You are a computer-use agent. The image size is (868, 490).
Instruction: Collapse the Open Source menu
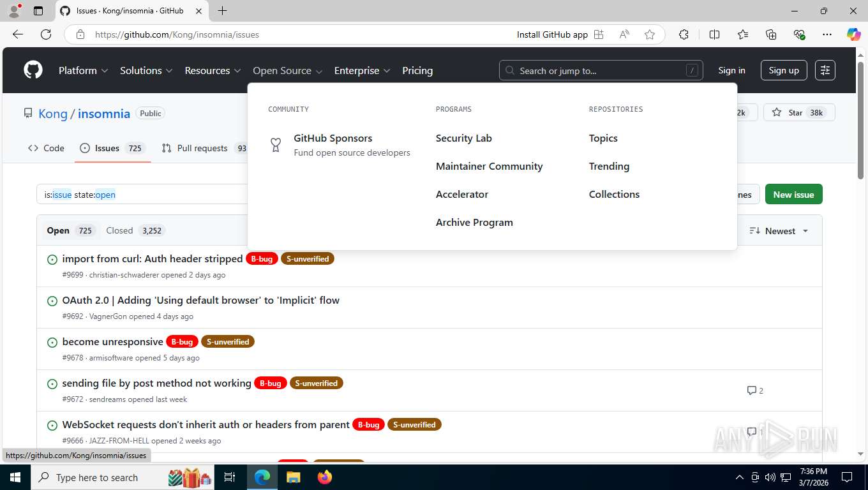point(287,70)
